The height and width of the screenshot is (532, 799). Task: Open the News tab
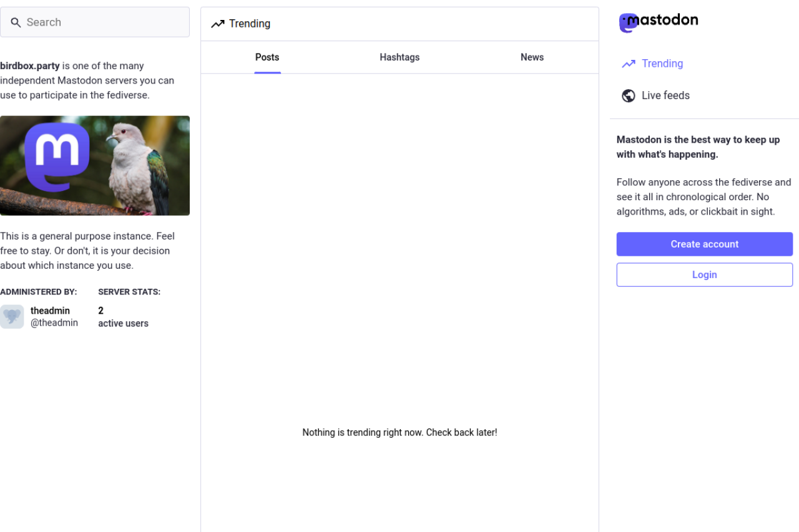532,57
